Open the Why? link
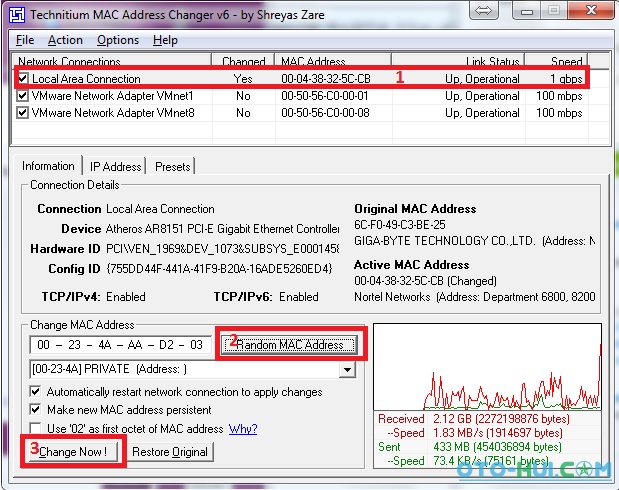 [x=243, y=429]
